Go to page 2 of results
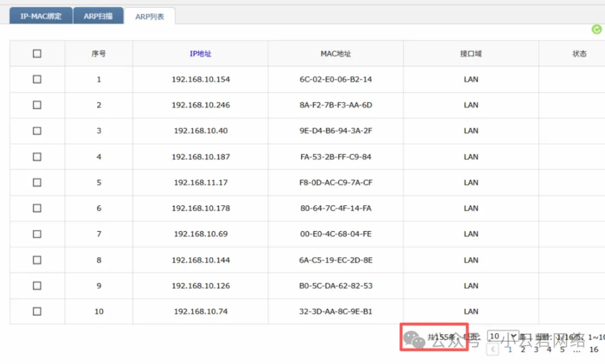Screen dimensions: 605x364 [523, 350]
